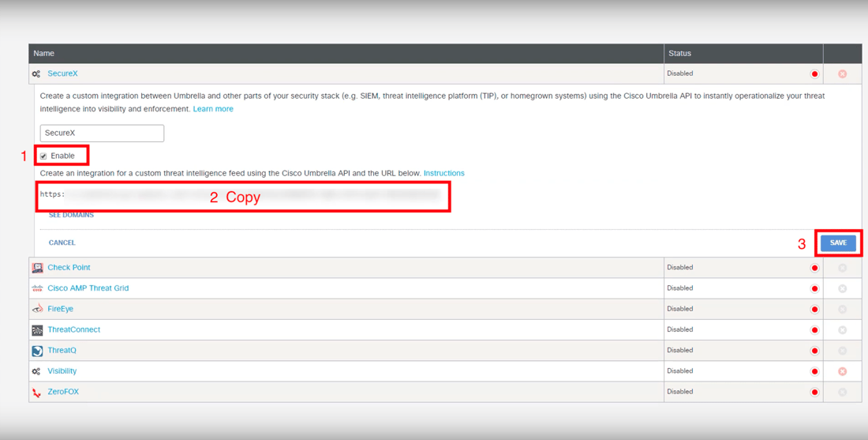Expand the Cisco AMP Threat Grid integration

tap(88, 288)
